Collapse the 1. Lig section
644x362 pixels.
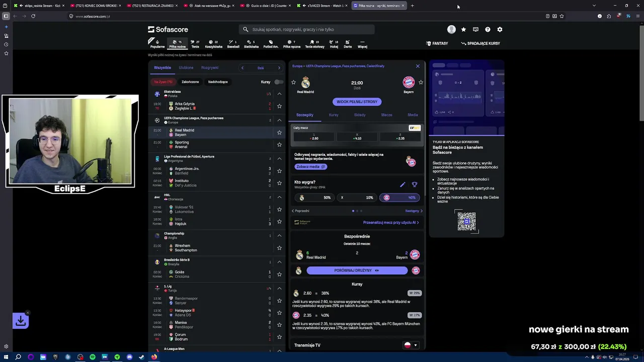[x=279, y=288]
